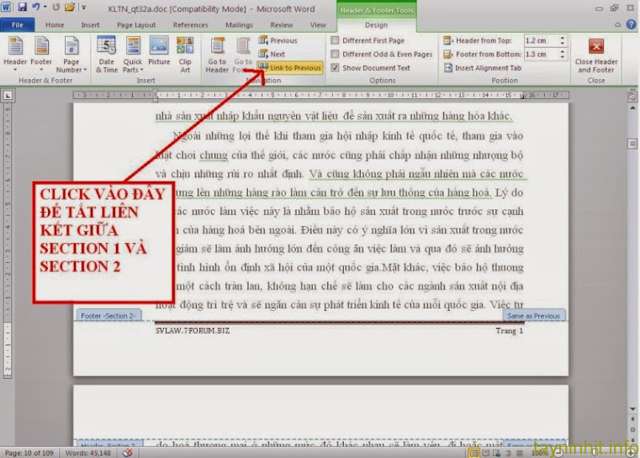640x458 pixels.
Task: Jump to the Previous section
Action: coord(278,41)
